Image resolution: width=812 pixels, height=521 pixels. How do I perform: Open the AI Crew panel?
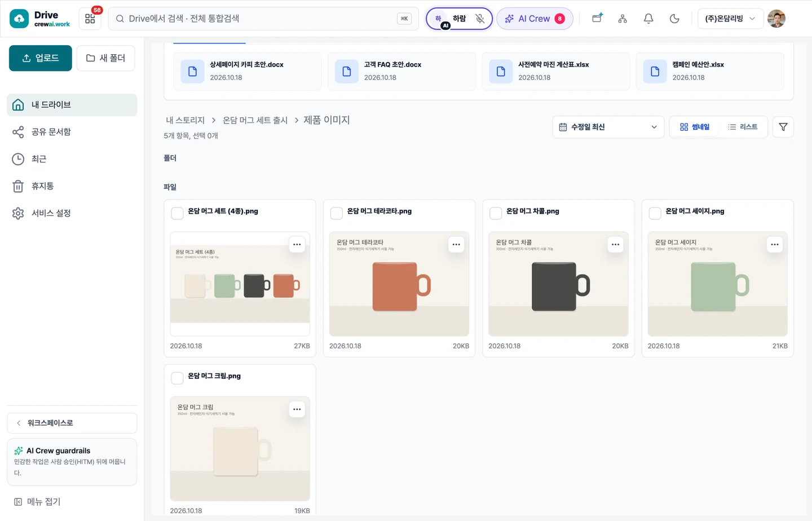[x=535, y=19]
